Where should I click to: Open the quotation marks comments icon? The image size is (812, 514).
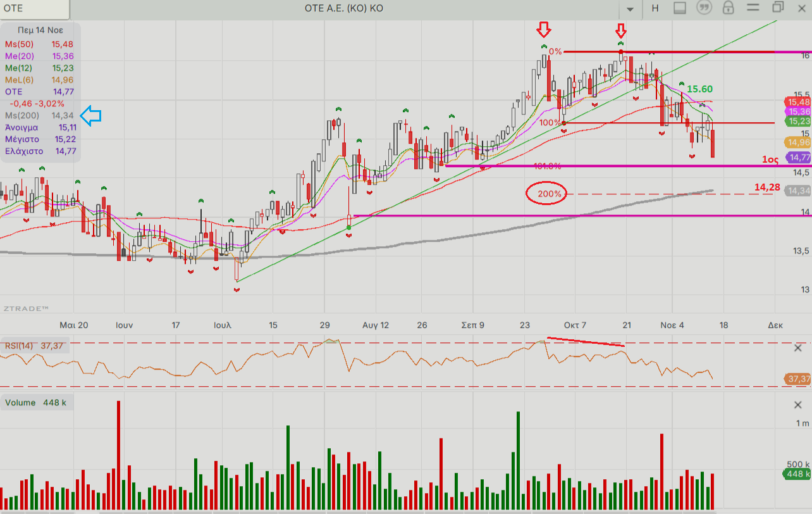[x=704, y=8]
